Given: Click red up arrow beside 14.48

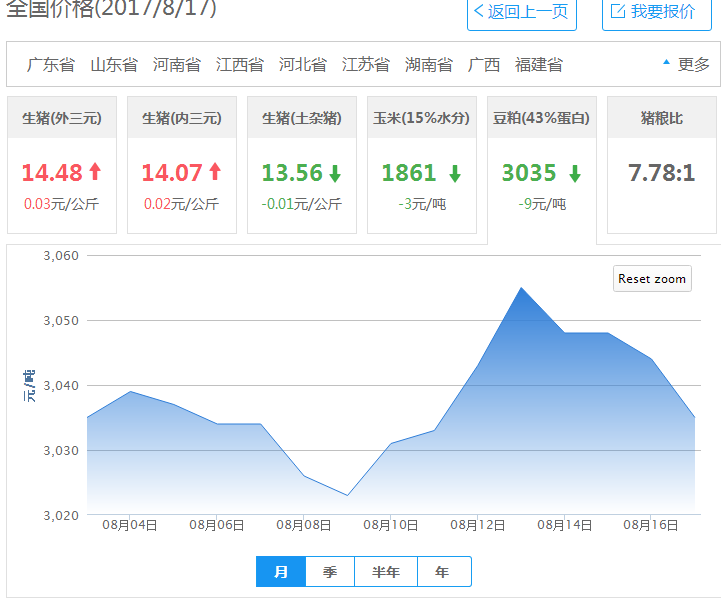Looking at the screenshot, I should tap(95, 171).
